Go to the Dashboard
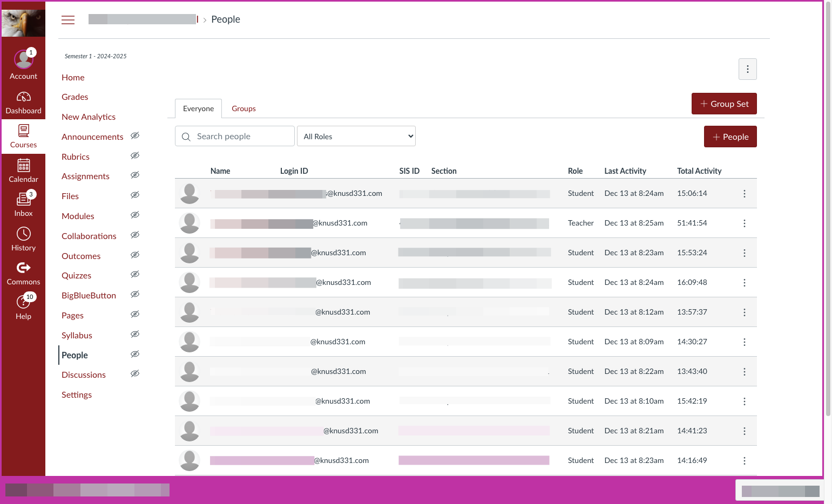832x504 pixels. [23, 103]
